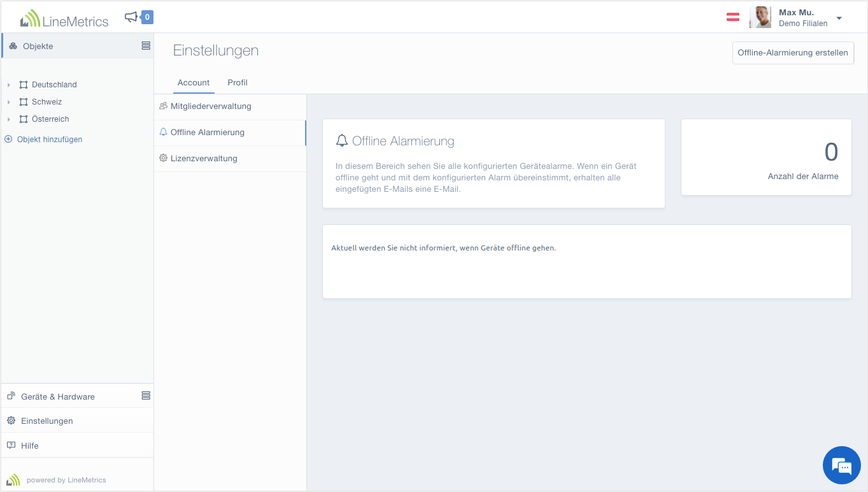
Task: Click the bell icon beside Offline Alarmierung menu
Action: pos(163,132)
